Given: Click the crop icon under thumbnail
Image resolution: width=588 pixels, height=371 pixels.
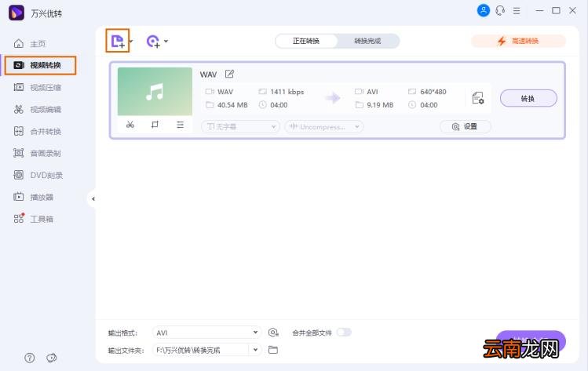Looking at the screenshot, I should [155, 125].
